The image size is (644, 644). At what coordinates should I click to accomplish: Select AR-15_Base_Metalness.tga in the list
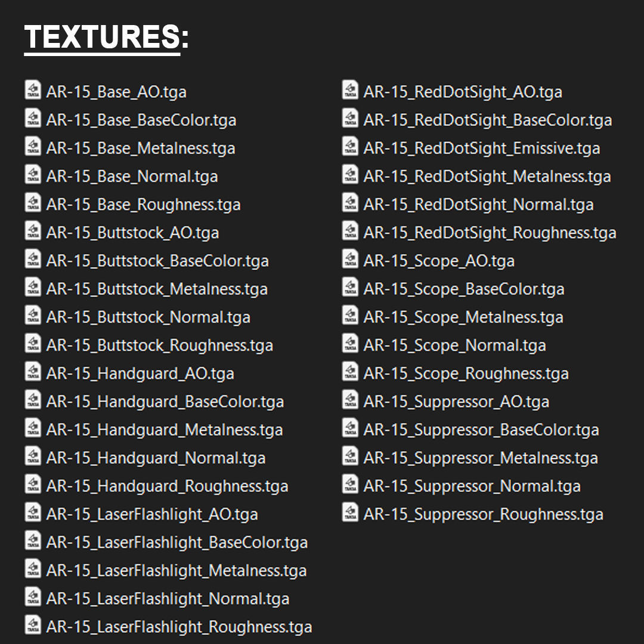click(141, 148)
